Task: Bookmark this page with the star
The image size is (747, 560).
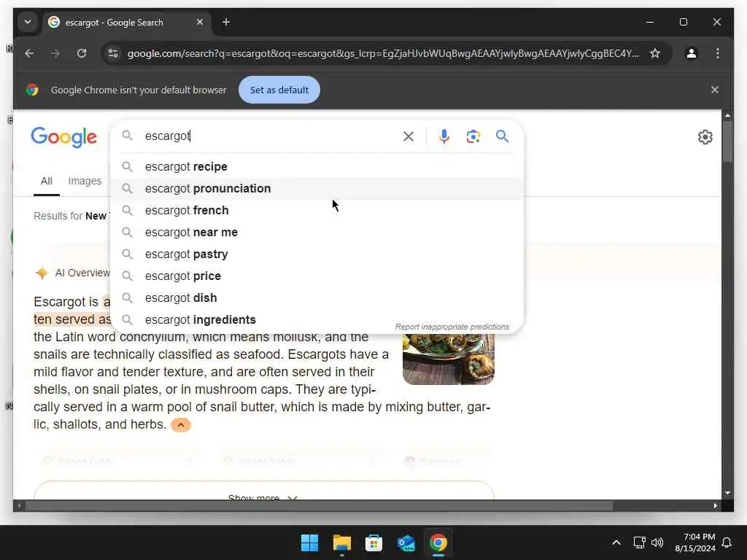Action: (x=655, y=53)
